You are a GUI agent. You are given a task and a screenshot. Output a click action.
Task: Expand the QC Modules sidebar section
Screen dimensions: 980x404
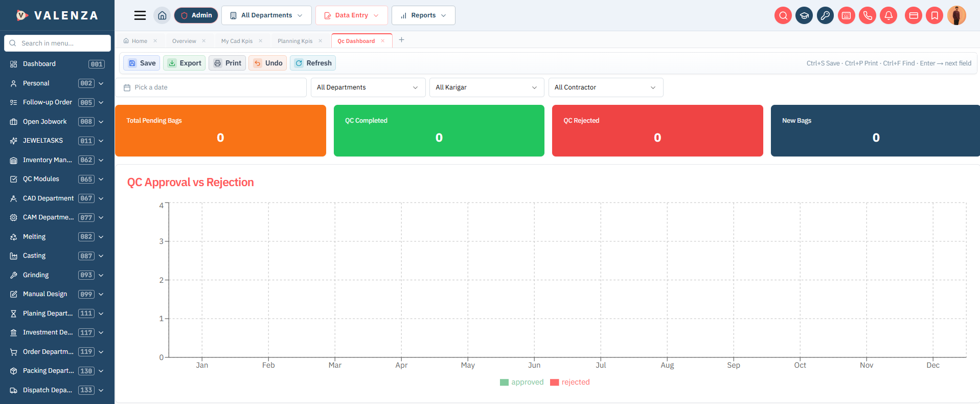point(57,179)
